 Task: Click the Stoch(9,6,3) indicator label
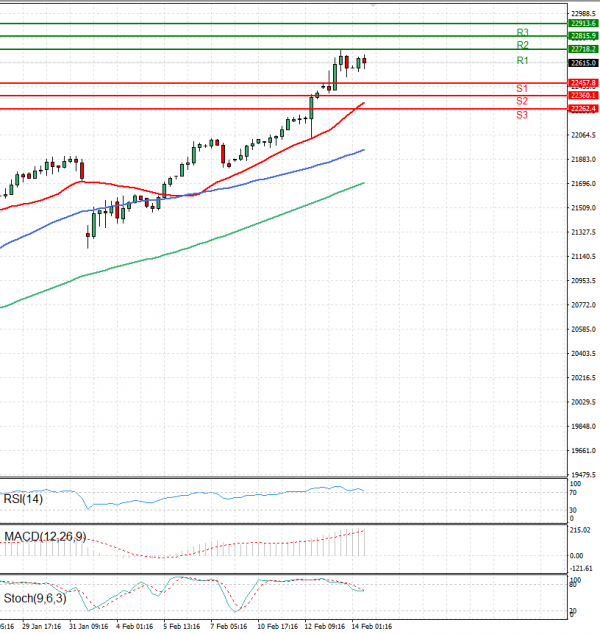point(35,598)
